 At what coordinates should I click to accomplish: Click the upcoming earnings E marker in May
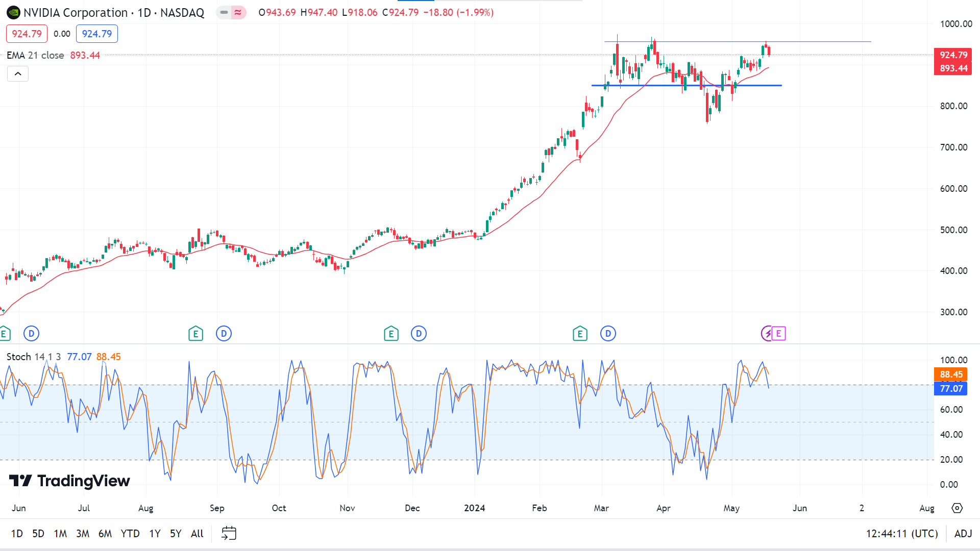(779, 334)
